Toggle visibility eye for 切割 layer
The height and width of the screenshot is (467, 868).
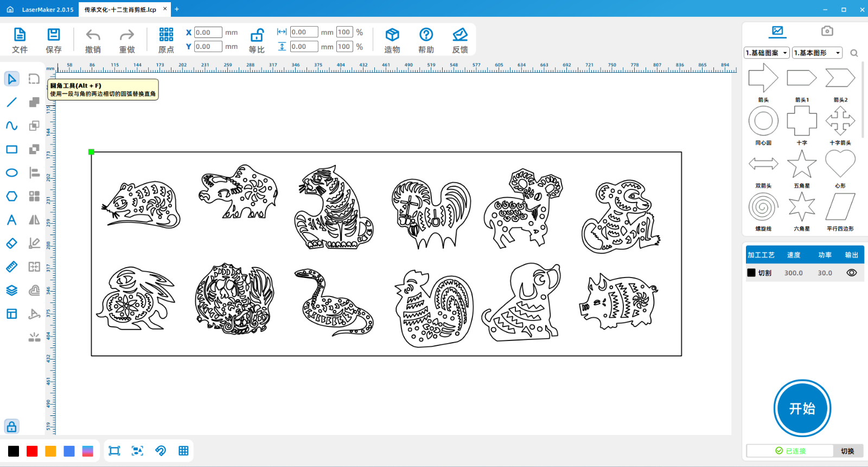coord(851,273)
